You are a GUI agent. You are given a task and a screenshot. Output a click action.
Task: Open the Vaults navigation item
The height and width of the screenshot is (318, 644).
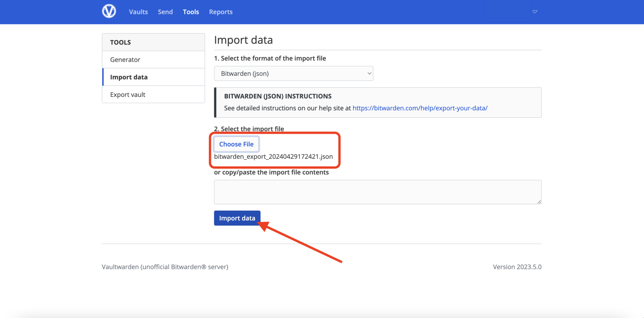click(138, 12)
